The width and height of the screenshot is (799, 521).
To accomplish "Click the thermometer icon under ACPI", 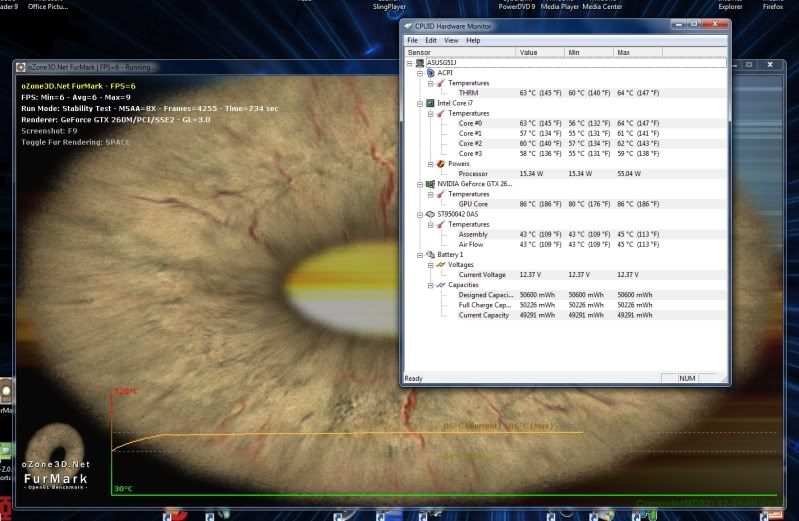I will pos(441,83).
